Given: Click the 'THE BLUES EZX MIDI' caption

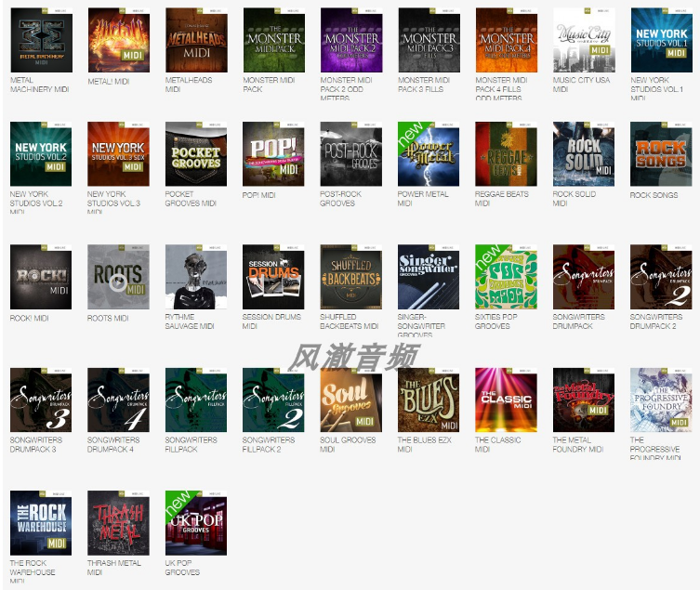Looking at the screenshot, I should [425, 444].
